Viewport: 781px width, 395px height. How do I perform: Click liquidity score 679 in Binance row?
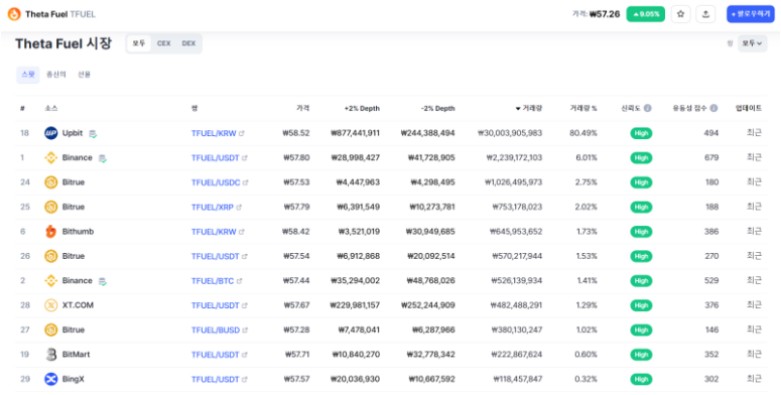711,158
